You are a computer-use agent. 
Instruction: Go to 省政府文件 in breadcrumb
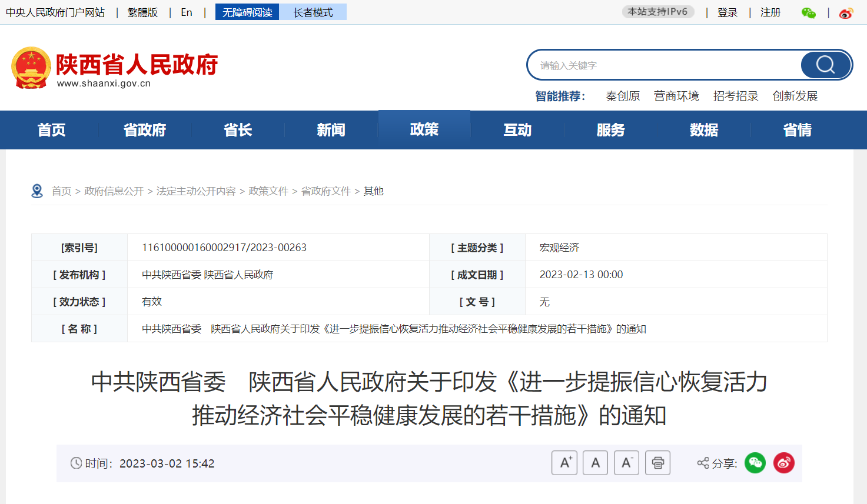pos(326,191)
